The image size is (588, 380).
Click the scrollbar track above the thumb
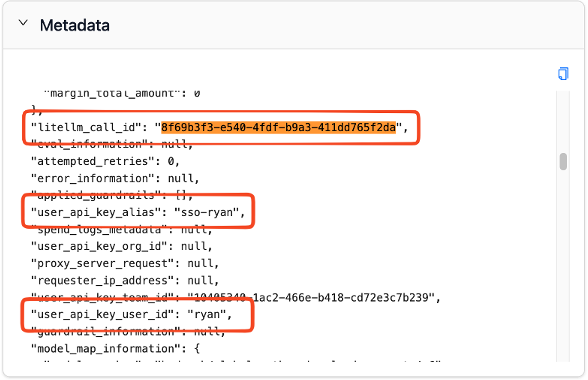563,122
